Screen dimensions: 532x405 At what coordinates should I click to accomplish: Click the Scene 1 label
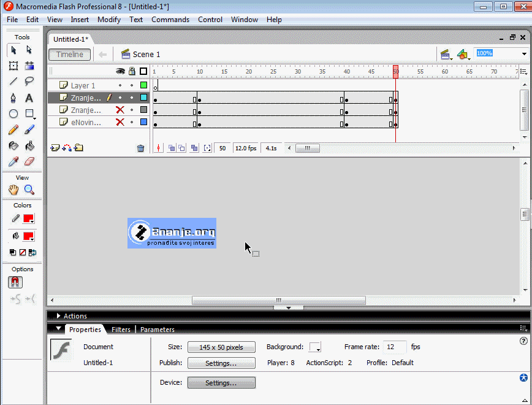[146, 55]
